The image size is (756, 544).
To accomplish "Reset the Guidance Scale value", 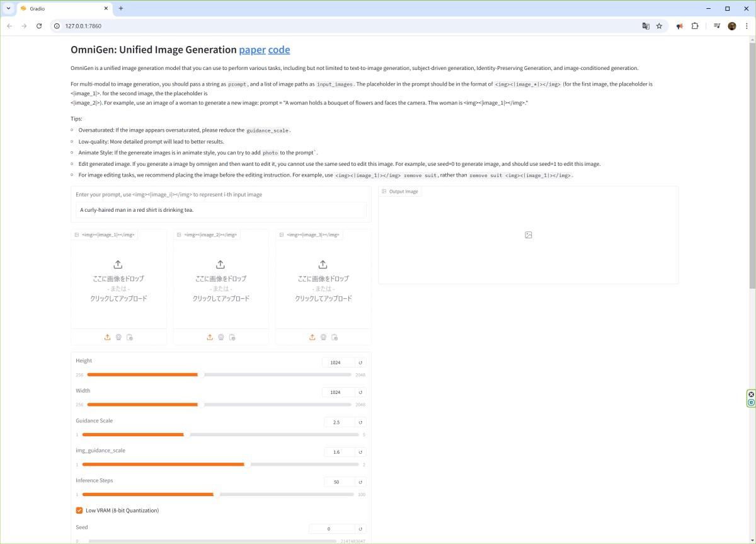I will [x=360, y=422].
